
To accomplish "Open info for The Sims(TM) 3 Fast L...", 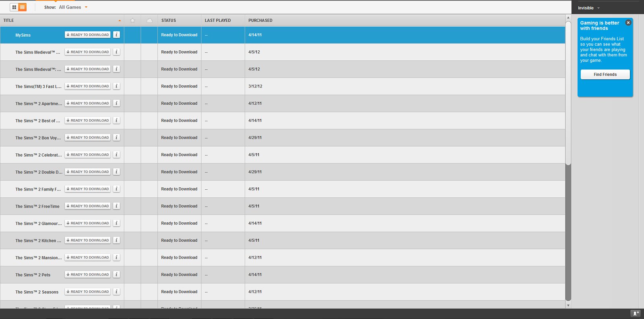I will tap(116, 86).
